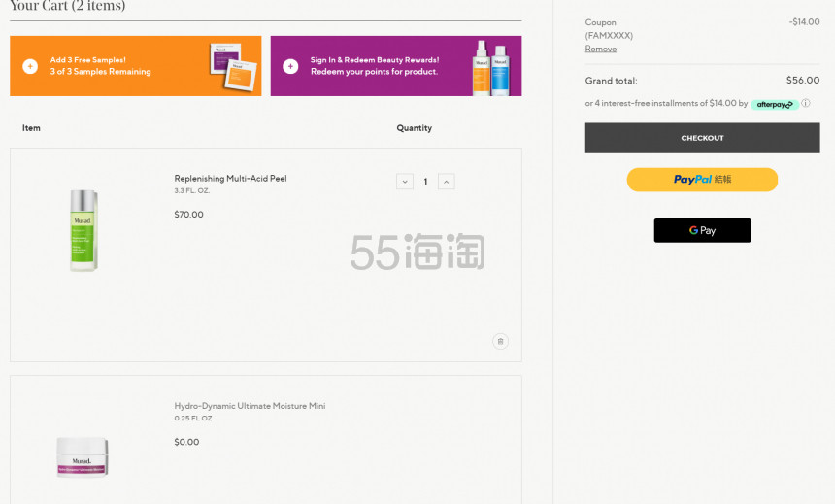
Task: Open the Hydro-Dynamic Ultimate Moisture Mini image
Action: tap(83, 456)
